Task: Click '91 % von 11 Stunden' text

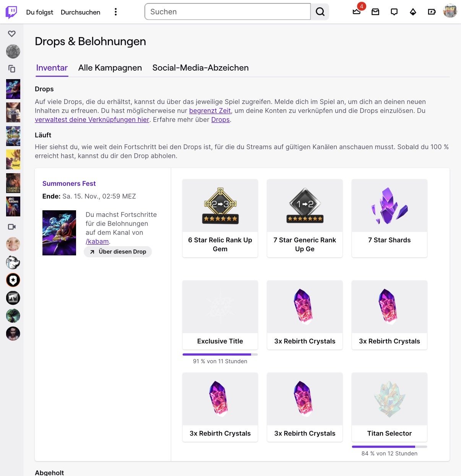Action: click(220, 361)
